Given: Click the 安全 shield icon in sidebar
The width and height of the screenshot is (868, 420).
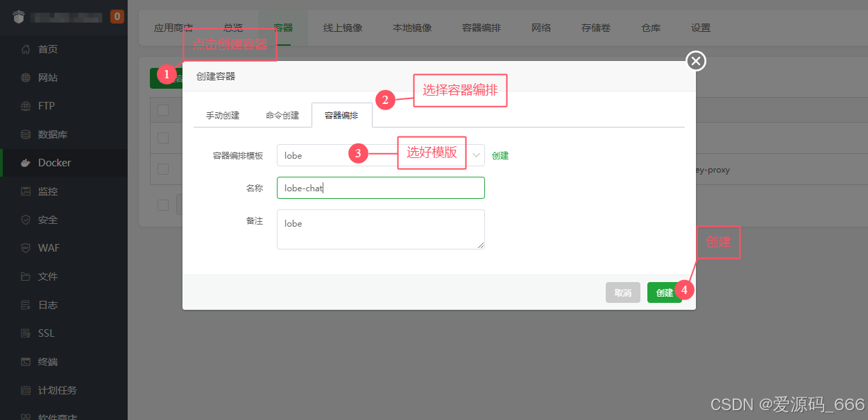Looking at the screenshot, I should (26, 220).
